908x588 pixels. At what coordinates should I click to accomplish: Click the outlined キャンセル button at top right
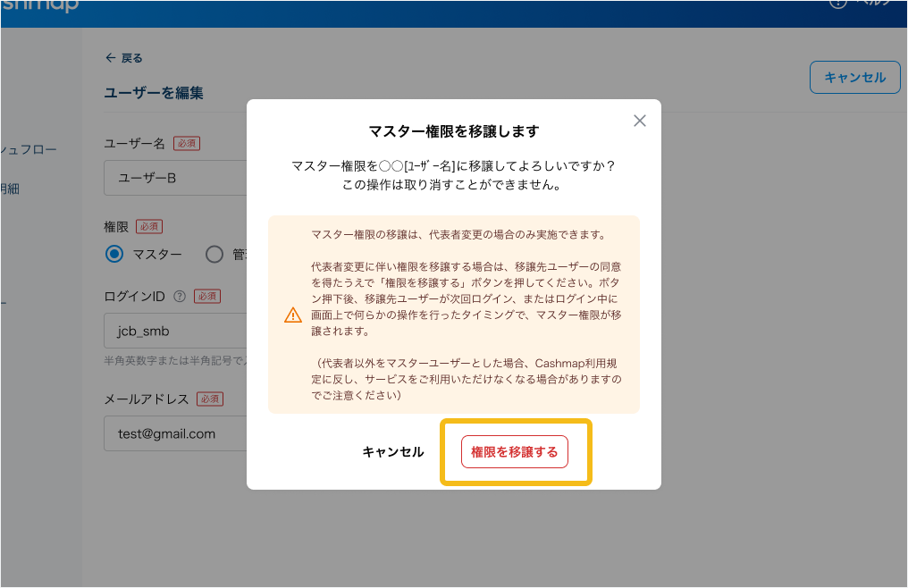point(854,78)
